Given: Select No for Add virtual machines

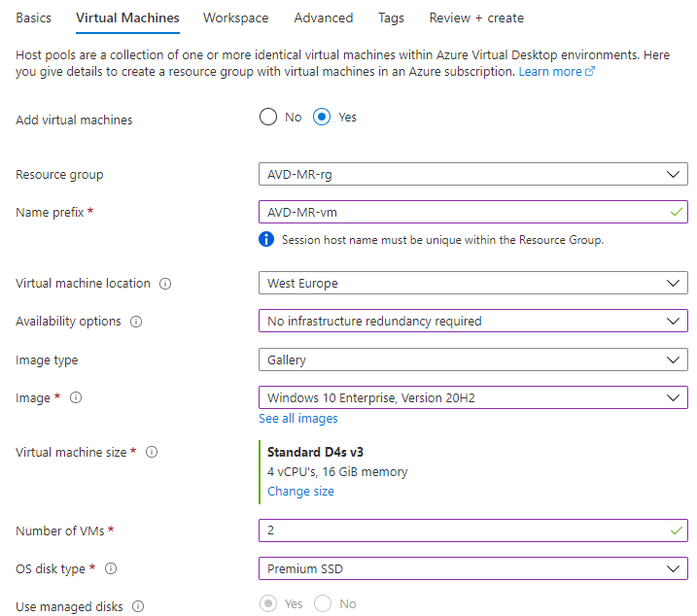Looking at the screenshot, I should [x=268, y=117].
